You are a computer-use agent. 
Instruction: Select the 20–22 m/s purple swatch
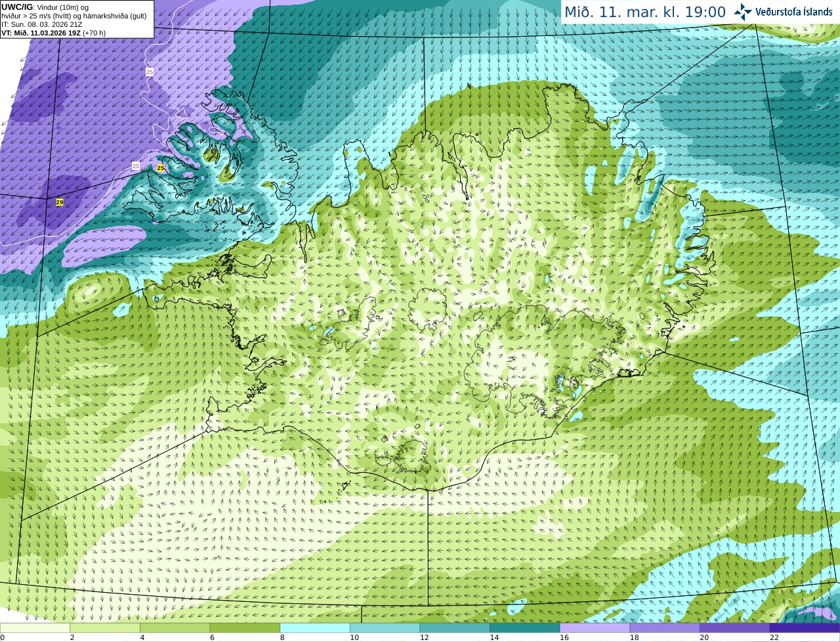(x=735, y=628)
